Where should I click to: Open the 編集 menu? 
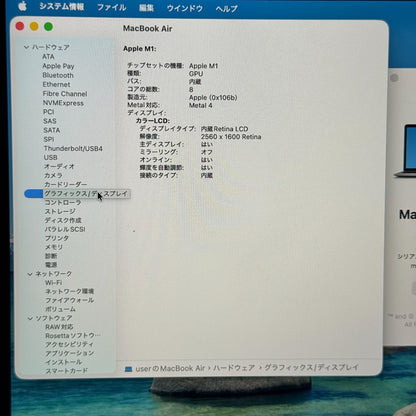pyautogui.click(x=146, y=7)
